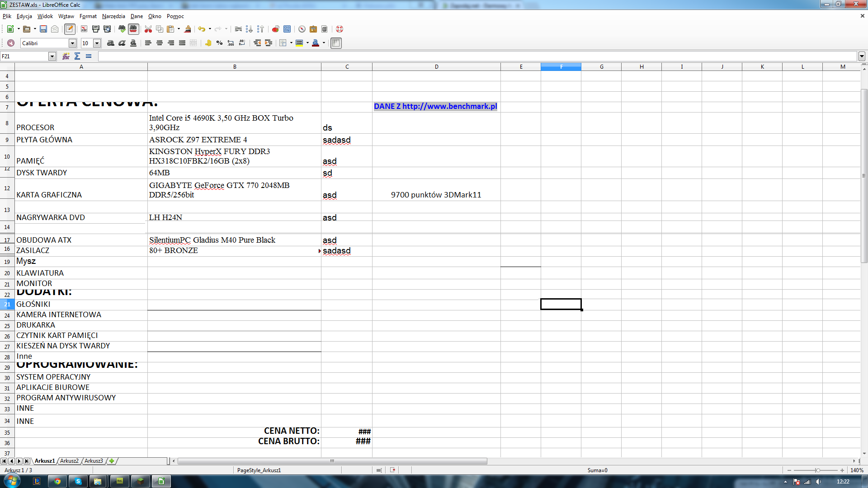
Task: Open the Function Wizard
Action: point(66,56)
